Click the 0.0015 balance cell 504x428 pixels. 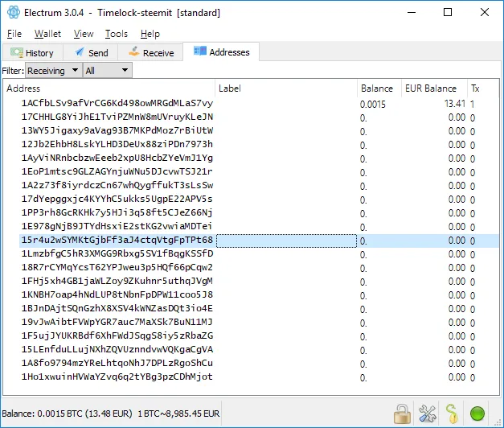372,105
